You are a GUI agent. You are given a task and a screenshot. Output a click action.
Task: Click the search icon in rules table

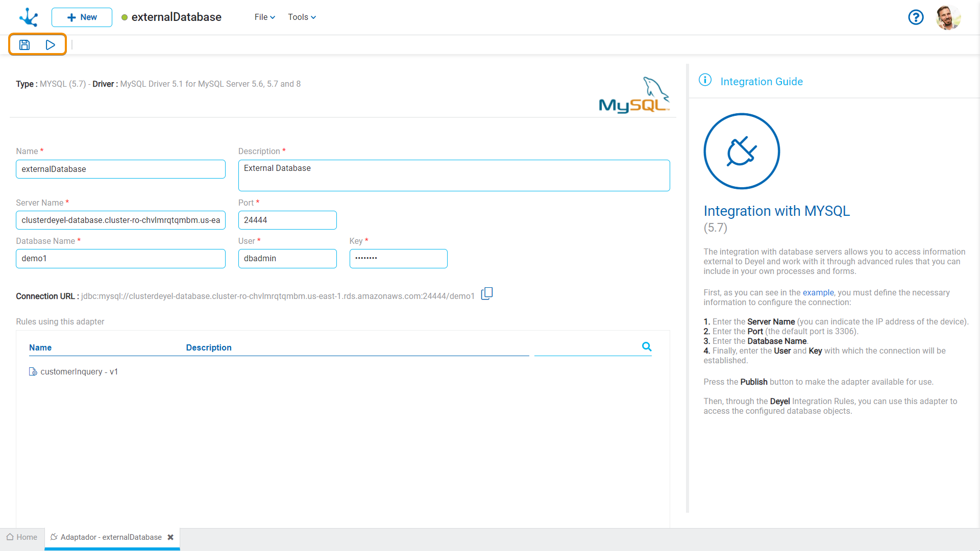[647, 346]
